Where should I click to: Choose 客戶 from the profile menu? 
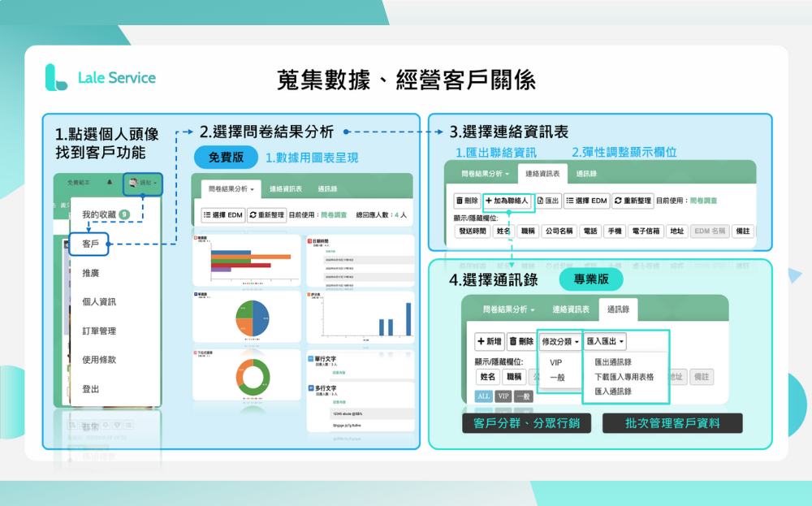(90, 244)
